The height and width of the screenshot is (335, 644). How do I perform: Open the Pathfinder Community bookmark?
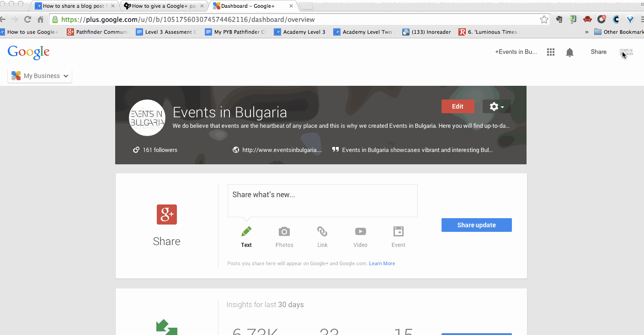[97, 32]
